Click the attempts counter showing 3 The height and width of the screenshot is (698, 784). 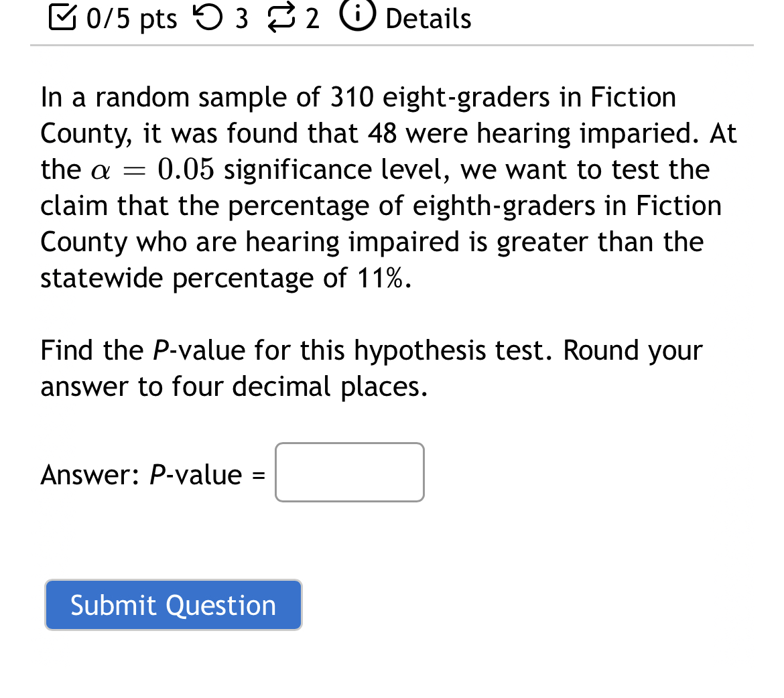click(x=241, y=18)
